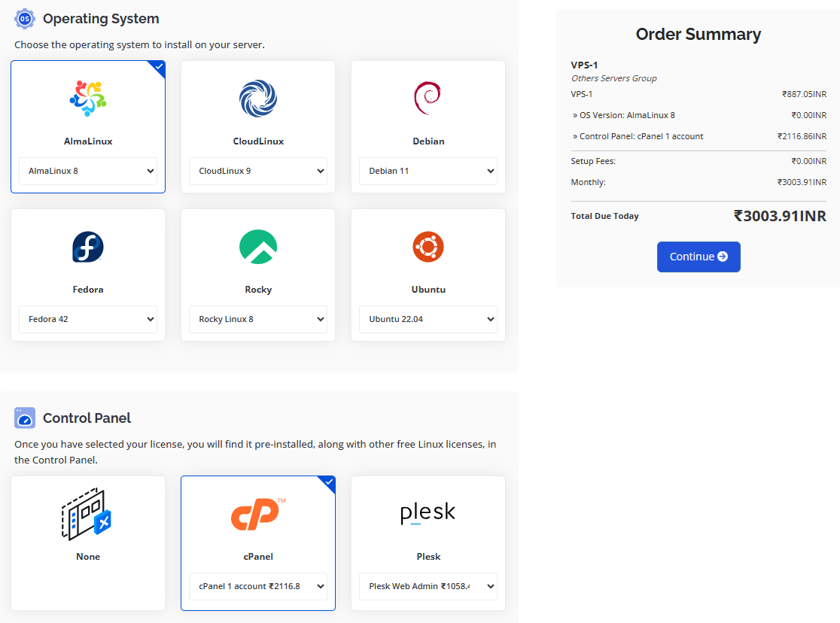Open the AlmaLinux 8 version dropdown
Image resolution: width=840 pixels, height=623 pixels.
(88, 171)
